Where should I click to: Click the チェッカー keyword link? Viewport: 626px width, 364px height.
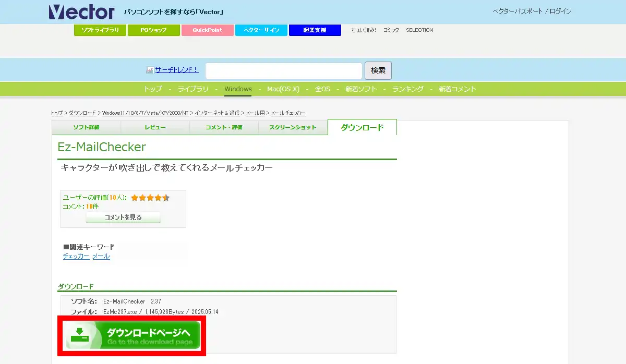76,256
